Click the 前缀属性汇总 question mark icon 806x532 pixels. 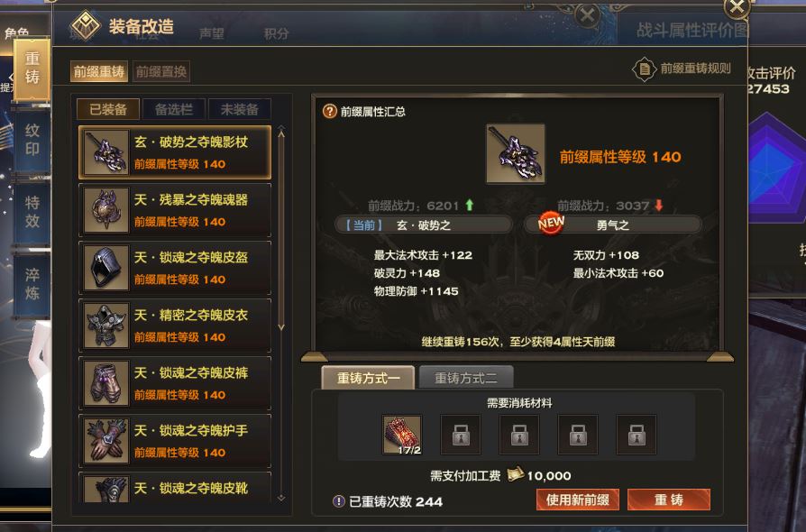pyautogui.click(x=329, y=111)
